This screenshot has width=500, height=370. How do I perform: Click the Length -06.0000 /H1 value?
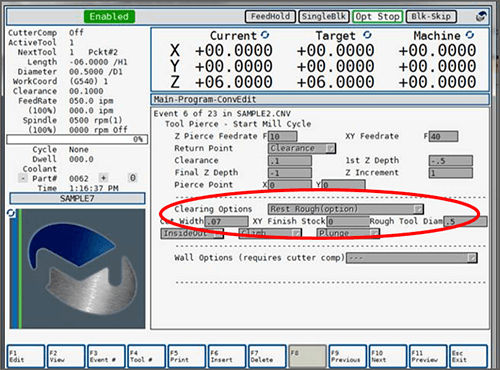[x=98, y=62]
